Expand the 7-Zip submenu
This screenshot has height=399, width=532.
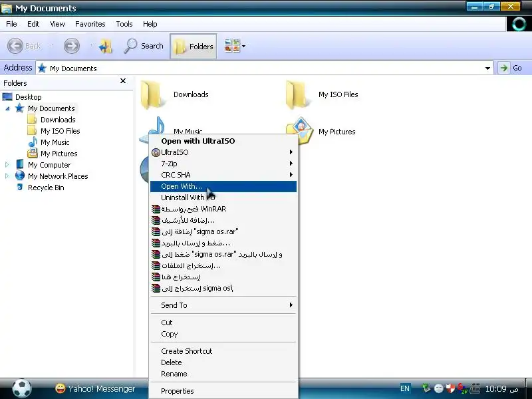coord(223,164)
